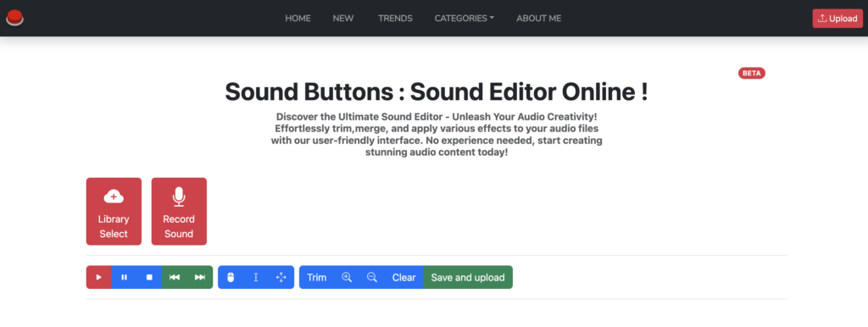The height and width of the screenshot is (327, 868).
Task: Play the audio track
Action: pos(98,277)
